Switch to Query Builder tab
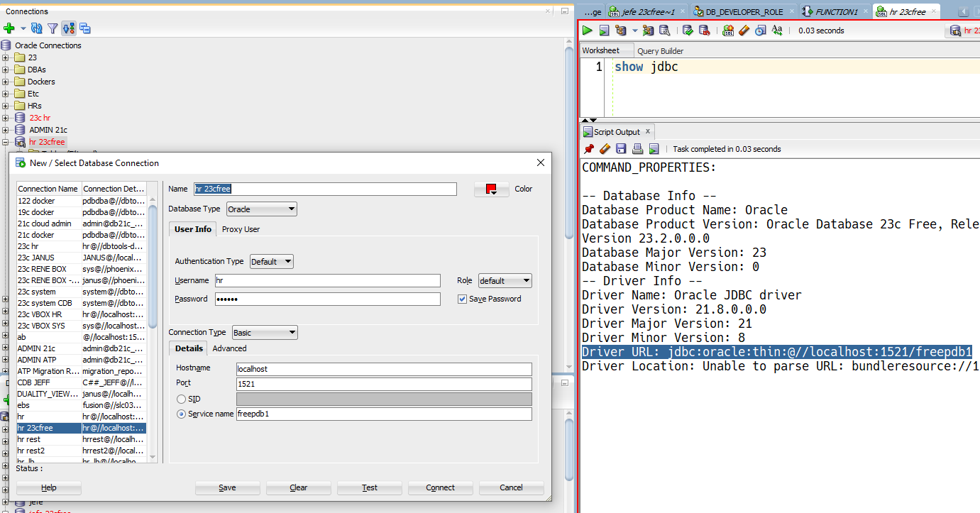 (x=660, y=51)
